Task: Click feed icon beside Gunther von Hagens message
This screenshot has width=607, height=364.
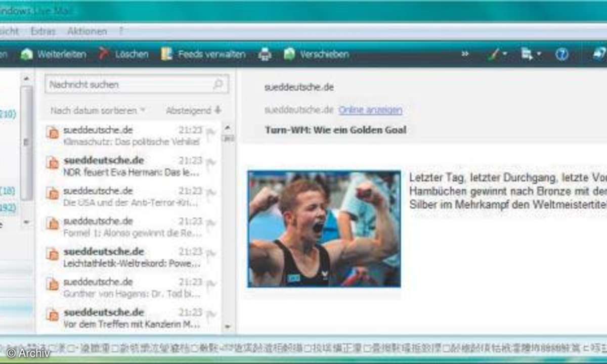Action: point(52,284)
